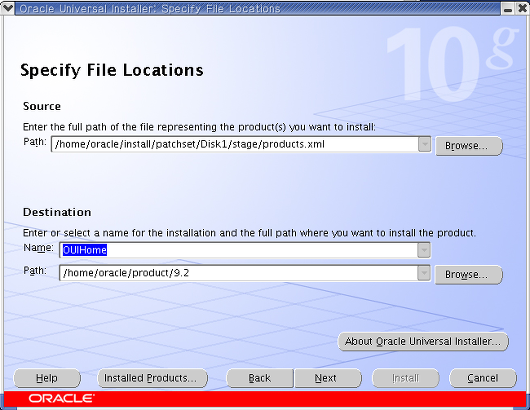This screenshot has height=410, width=530.
Task: Click the Oracle logo in red bar
Action: point(61,398)
